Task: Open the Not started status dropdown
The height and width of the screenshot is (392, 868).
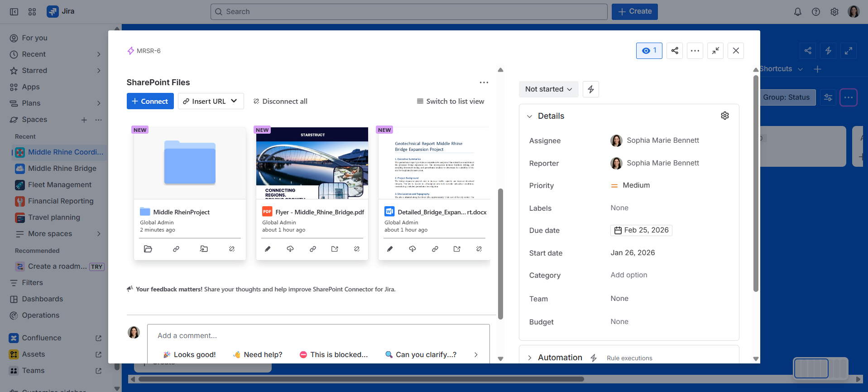Action: (x=548, y=89)
